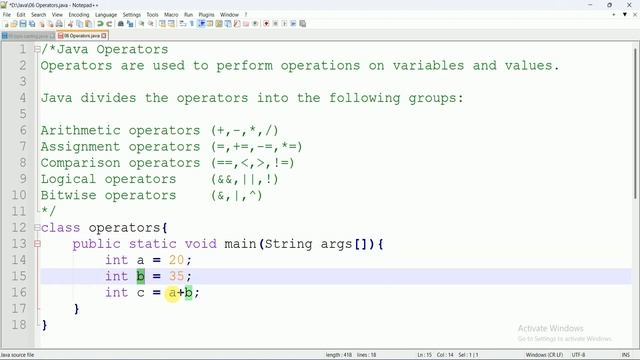The image size is (640, 360).
Task: Open the Language menu
Action: point(106,15)
